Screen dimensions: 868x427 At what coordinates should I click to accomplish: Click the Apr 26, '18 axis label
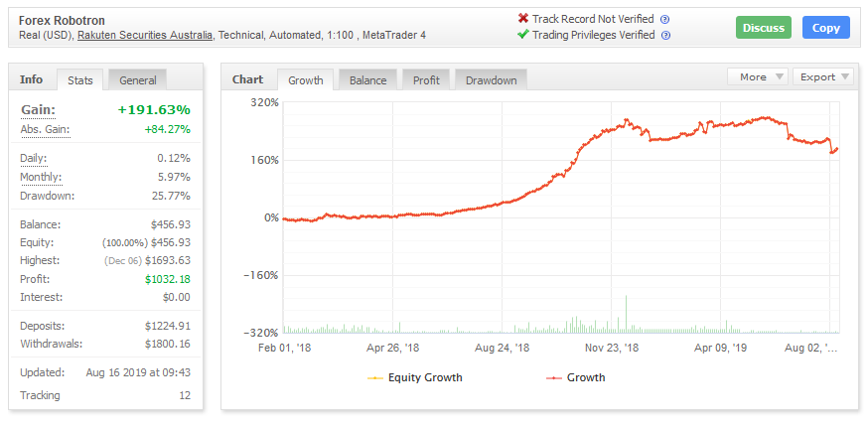[x=393, y=348]
